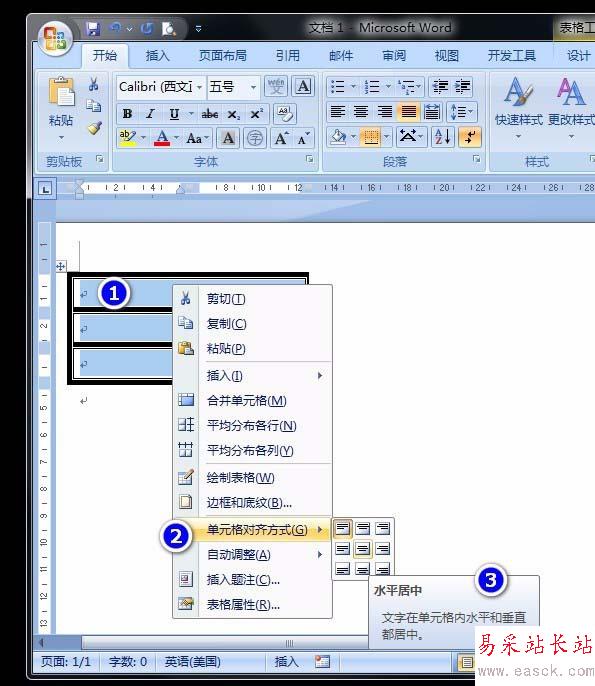The image size is (595, 686).
Task: Toggle subscript formatting
Action: click(x=234, y=114)
